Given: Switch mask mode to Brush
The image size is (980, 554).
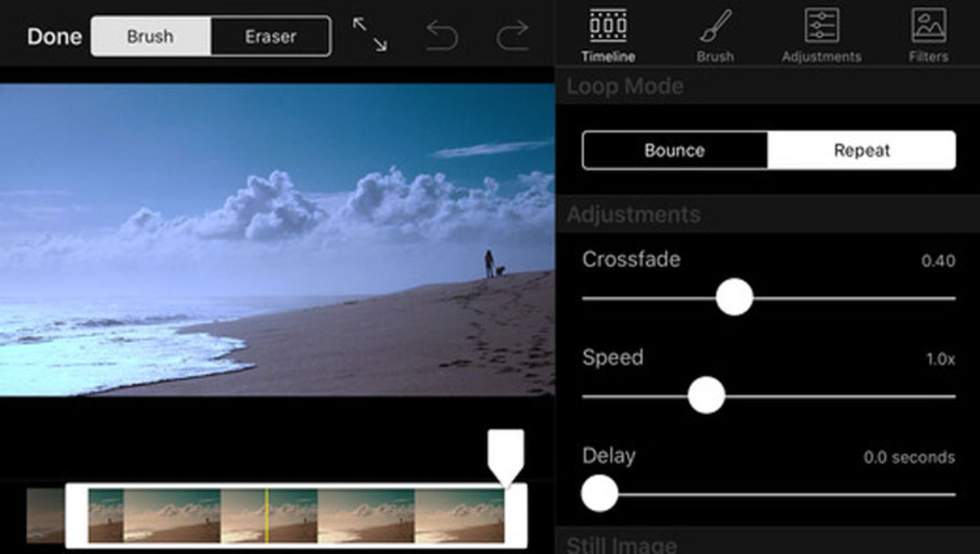Looking at the screenshot, I should (151, 36).
